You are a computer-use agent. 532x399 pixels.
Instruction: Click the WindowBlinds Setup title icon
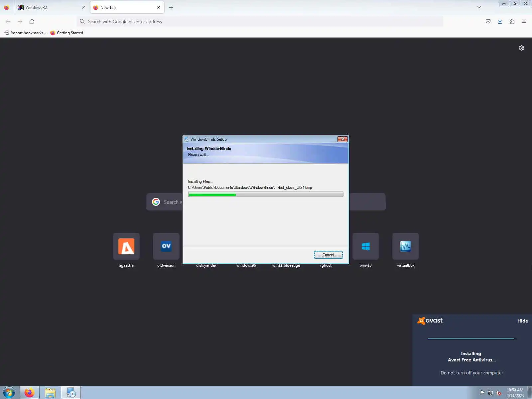(187, 139)
